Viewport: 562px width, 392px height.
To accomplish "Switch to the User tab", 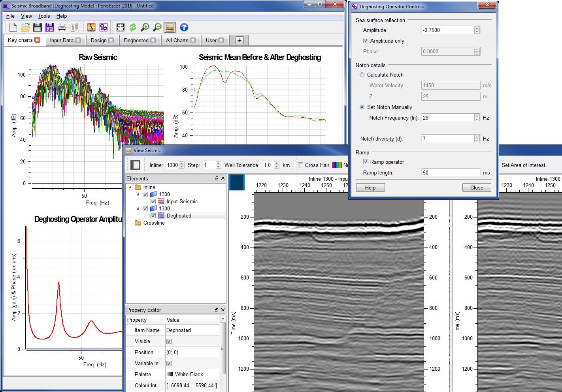I will (215, 40).
